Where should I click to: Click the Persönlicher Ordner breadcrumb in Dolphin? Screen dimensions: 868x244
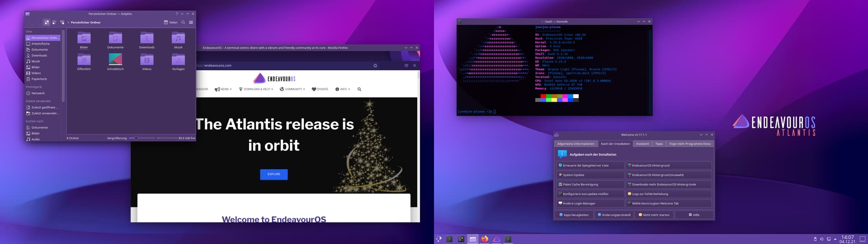point(86,22)
